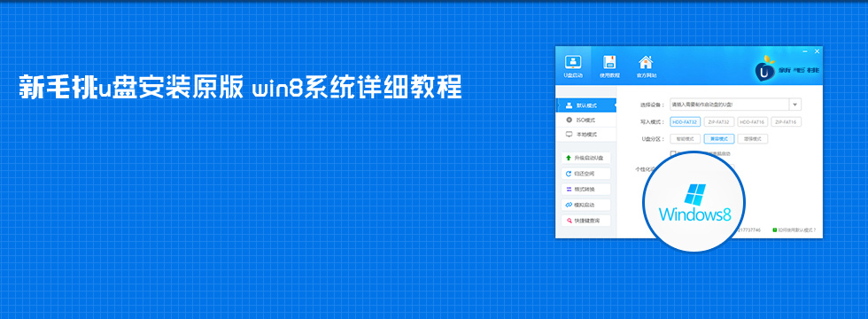The image size is (868, 319).
Task: Open the U盘启动 toolbar icon
Action: (x=573, y=62)
